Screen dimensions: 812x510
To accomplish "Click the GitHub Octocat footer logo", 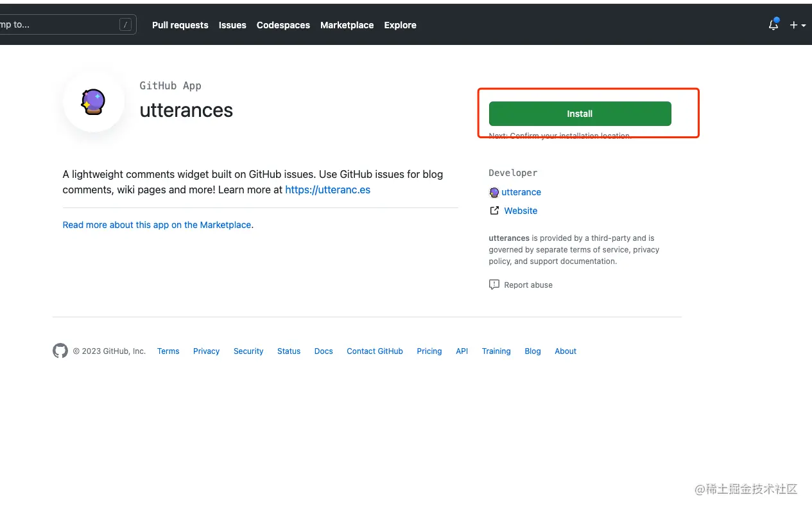I will pyautogui.click(x=60, y=351).
